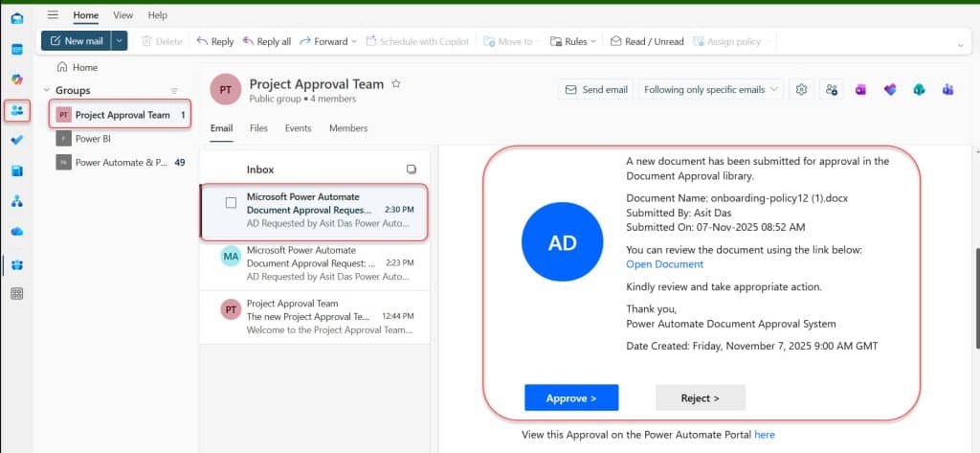Viewport: 980px width, 453px height.
Task: Open the group's SharePoint site icon
Action: [x=919, y=89]
